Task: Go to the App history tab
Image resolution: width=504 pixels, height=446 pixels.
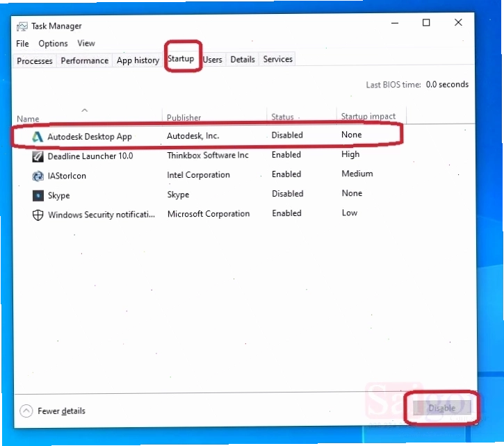Action: click(x=138, y=60)
